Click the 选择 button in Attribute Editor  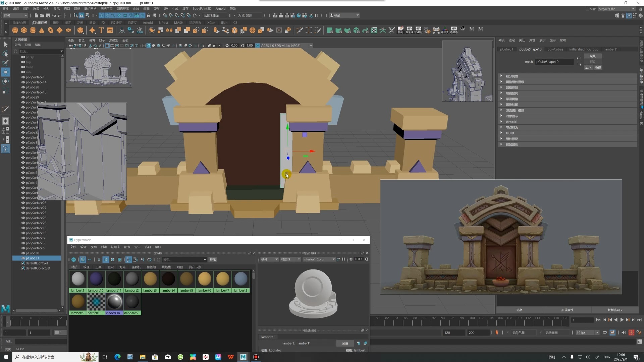[x=520, y=310]
